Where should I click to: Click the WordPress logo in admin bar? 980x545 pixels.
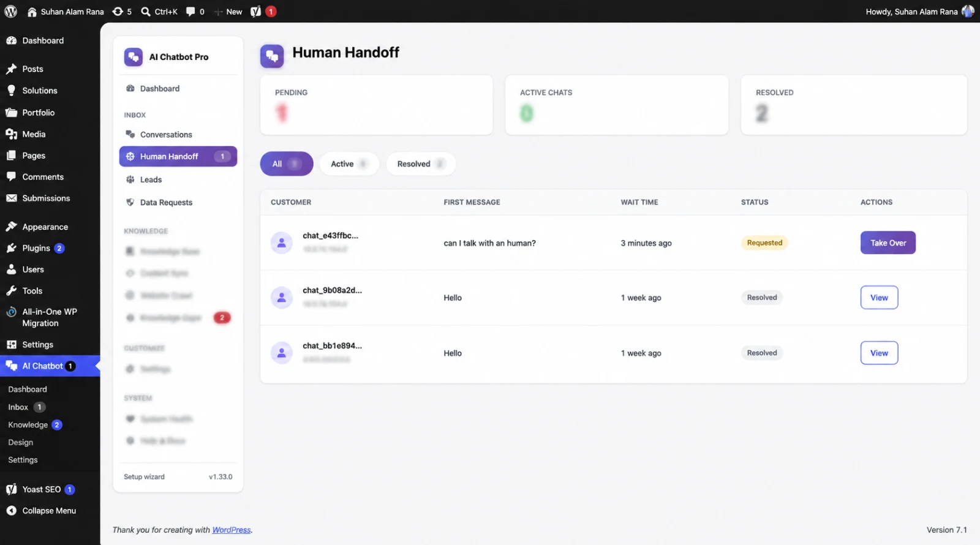coord(10,12)
